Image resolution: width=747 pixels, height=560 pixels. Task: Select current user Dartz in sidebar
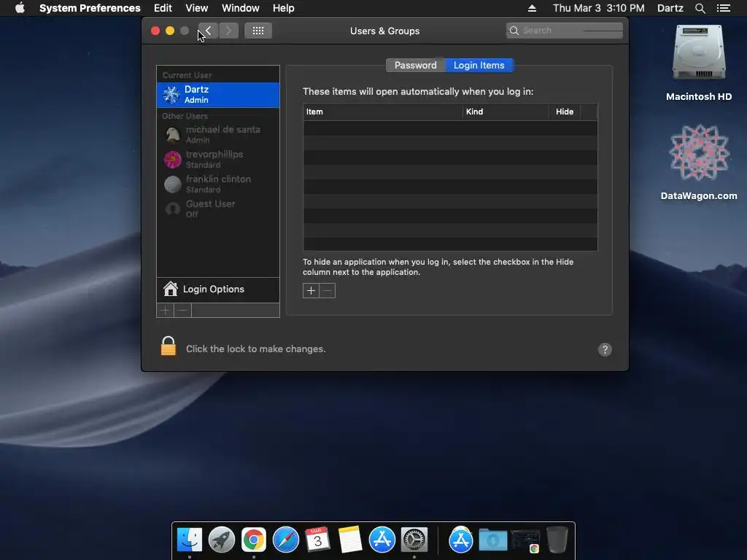[218, 95]
